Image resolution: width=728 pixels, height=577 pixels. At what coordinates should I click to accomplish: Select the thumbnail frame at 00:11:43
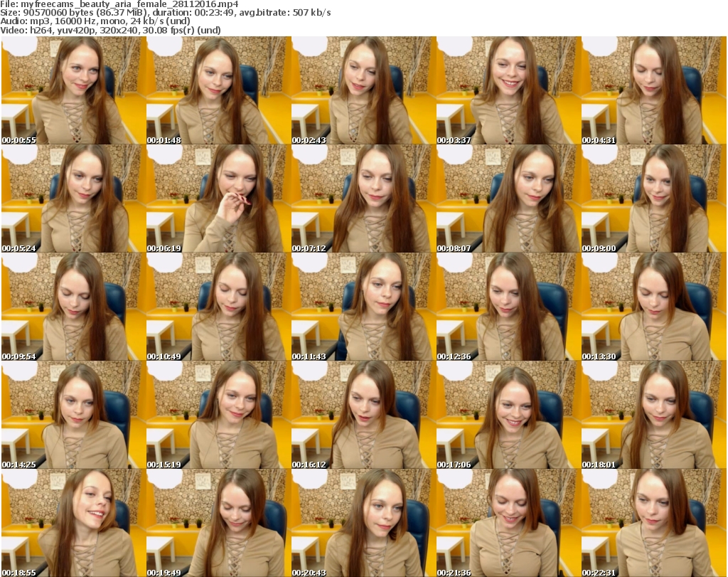click(363, 307)
